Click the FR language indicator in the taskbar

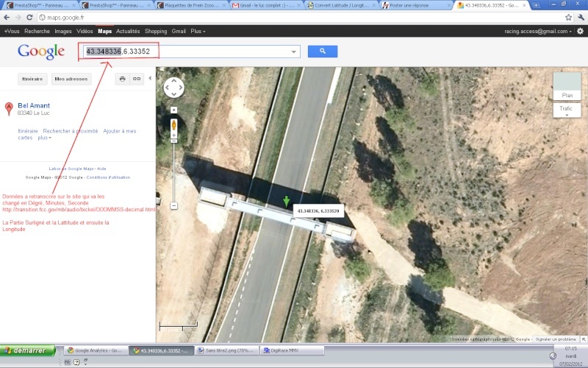[67, 362]
